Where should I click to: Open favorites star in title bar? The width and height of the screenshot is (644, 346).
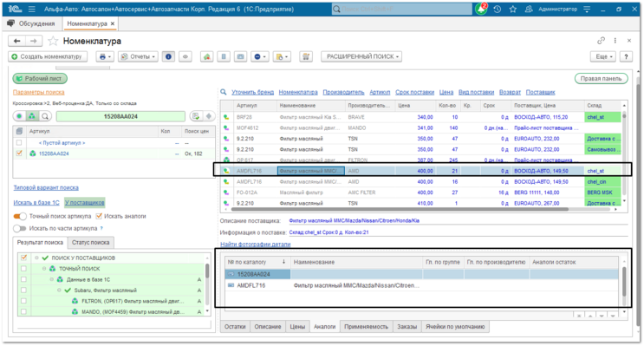click(513, 9)
